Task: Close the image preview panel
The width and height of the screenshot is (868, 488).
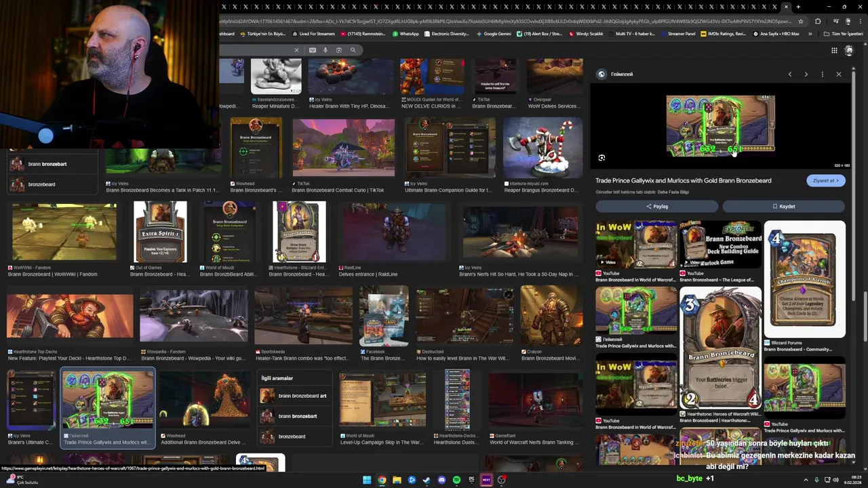Action: [x=838, y=74]
